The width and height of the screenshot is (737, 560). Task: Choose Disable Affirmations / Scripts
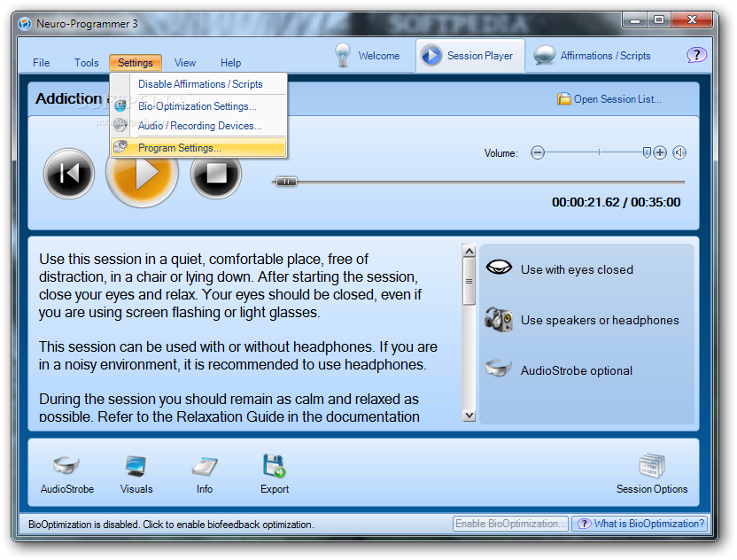coord(198,84)
